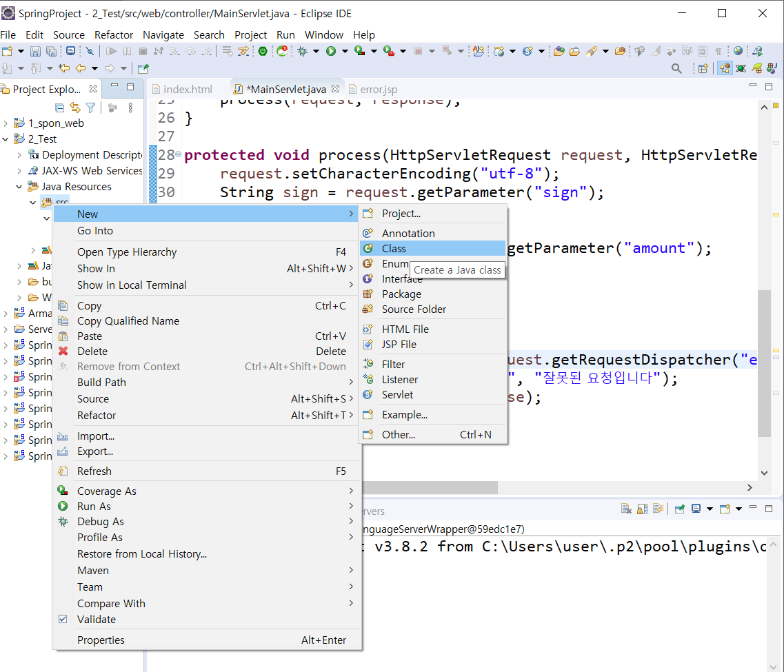This screenshot has height=672, width=784.
Task: Collapse the Java Resources node
Action: coord(19,186)
